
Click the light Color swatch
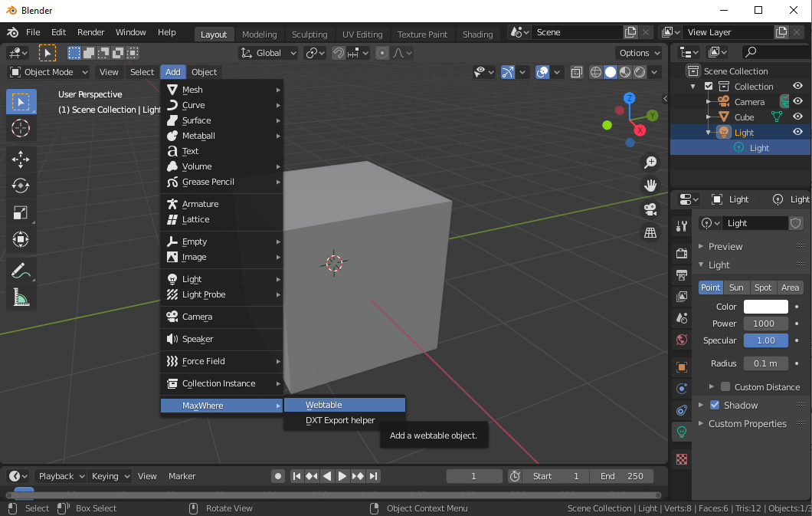765,307
